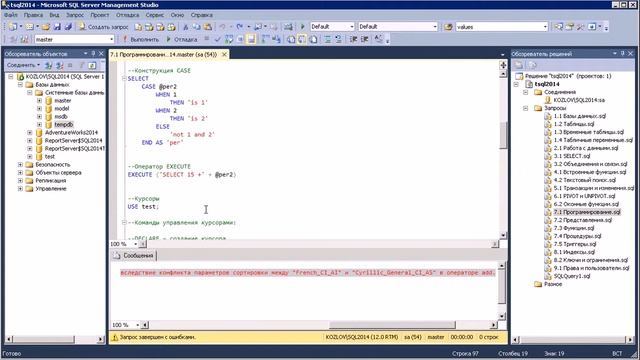Open the 3.1 SELECT.sql file
This screenshot has width=640, height=360.
click(572, 156)
